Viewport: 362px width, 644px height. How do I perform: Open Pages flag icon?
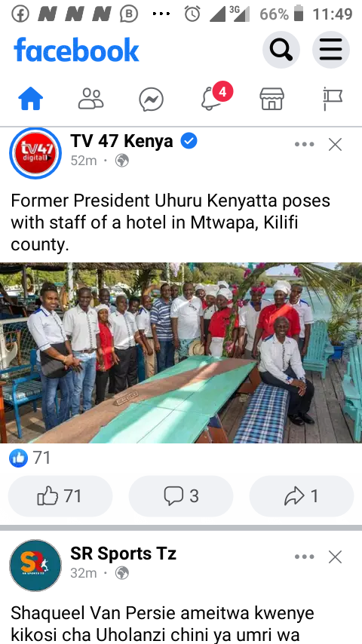point(332,99)
